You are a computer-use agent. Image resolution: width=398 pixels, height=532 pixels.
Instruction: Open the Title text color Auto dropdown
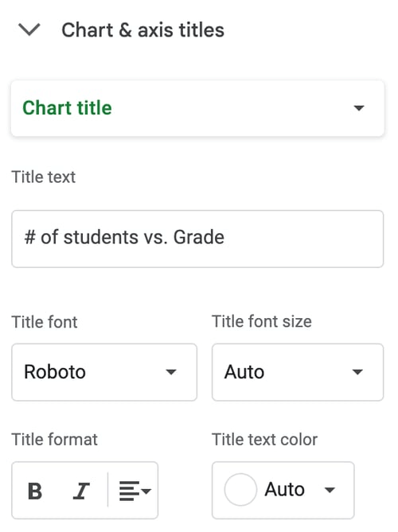(x=283, y=490)
